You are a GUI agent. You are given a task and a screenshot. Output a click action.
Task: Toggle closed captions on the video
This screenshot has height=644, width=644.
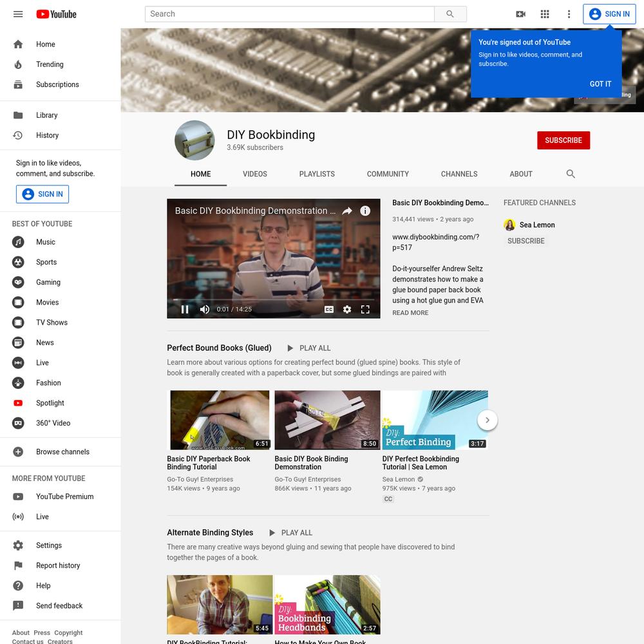tap(329, 310)
